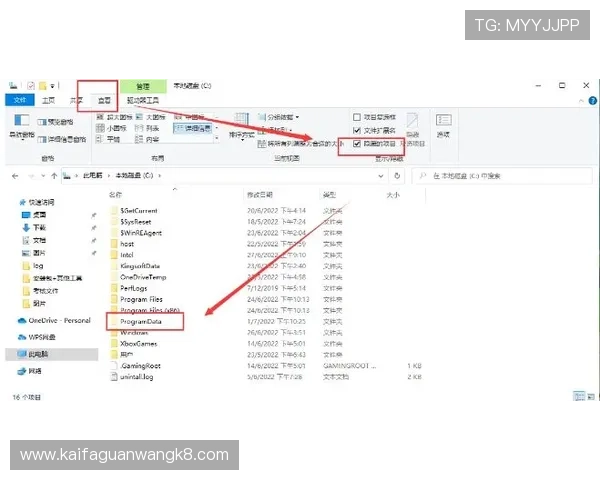Open the 驱动器工具 ribbon tab
The image size is (600, 480).
[x=143, y=100]
